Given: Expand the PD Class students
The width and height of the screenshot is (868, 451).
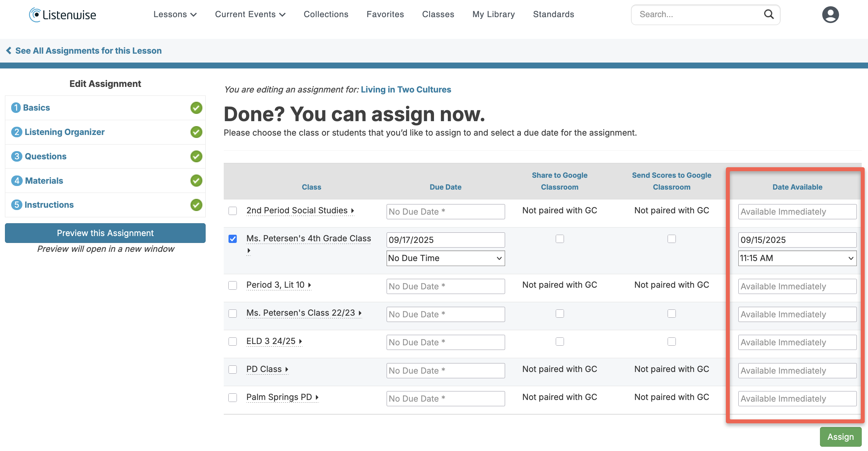Looking at the screenshot, I should pos(286,370).
